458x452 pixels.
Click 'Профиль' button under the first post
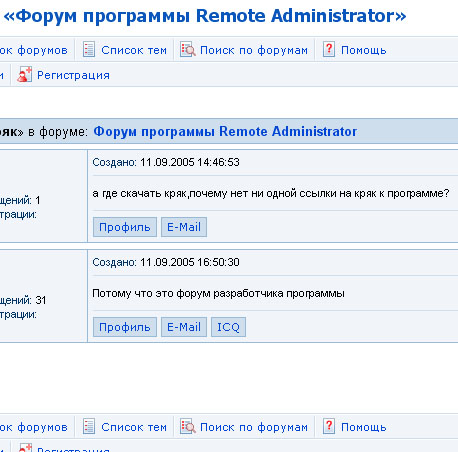pyautogui.click(x=125, y=227)
